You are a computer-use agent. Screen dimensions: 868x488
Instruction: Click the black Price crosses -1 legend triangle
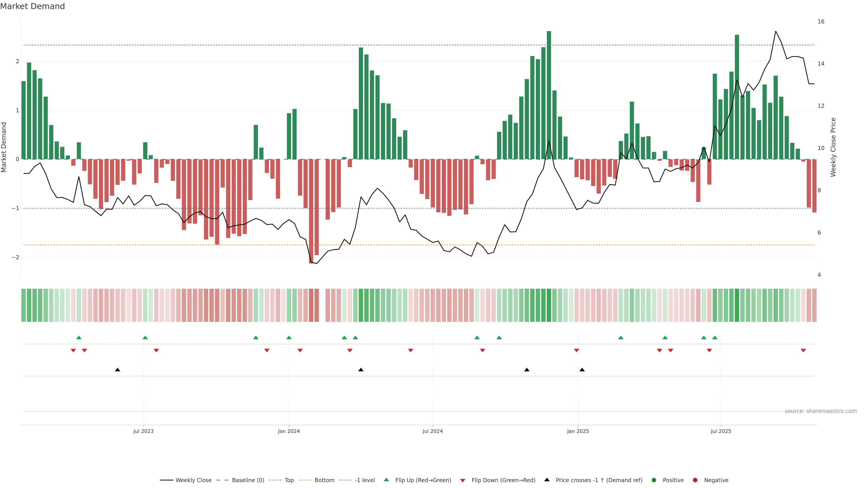point(547,480)
